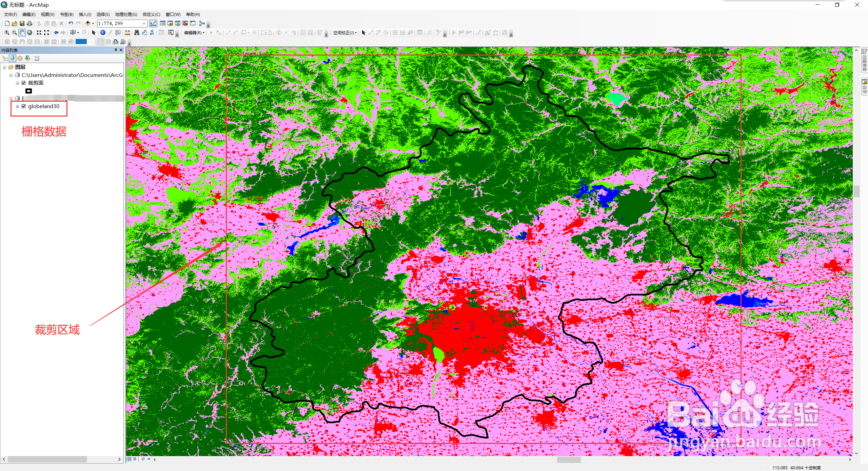This screenshot has height=471, width=868.
Task: Uncheck the 裁剪面 layer checkbox
Action: pos(24,83)
